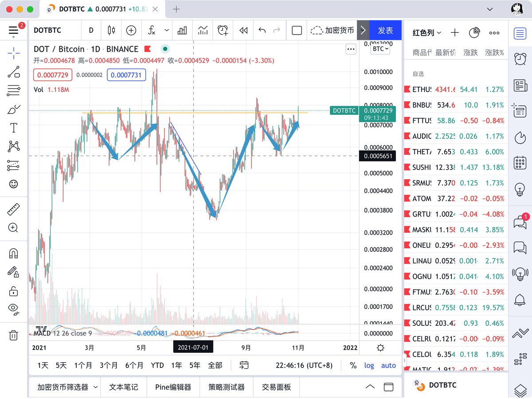Viewport: 532px width, 399px height.
Task: Click the red sell price 0.0007729 button
Action: 52,75
